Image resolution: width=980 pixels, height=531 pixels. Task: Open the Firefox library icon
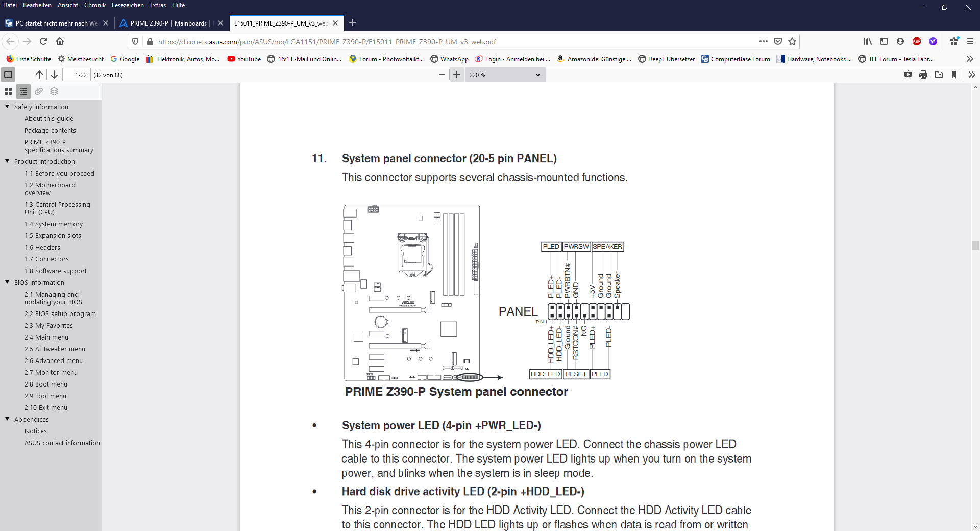coord(868,41)
